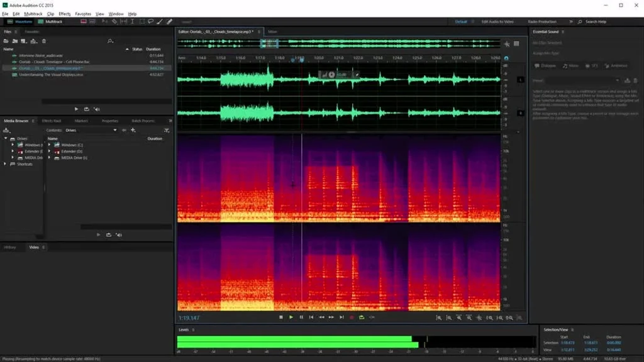Screen dimensions: 644x362
Task: Open the Effects Rack tab
Action: click(52, 121)
